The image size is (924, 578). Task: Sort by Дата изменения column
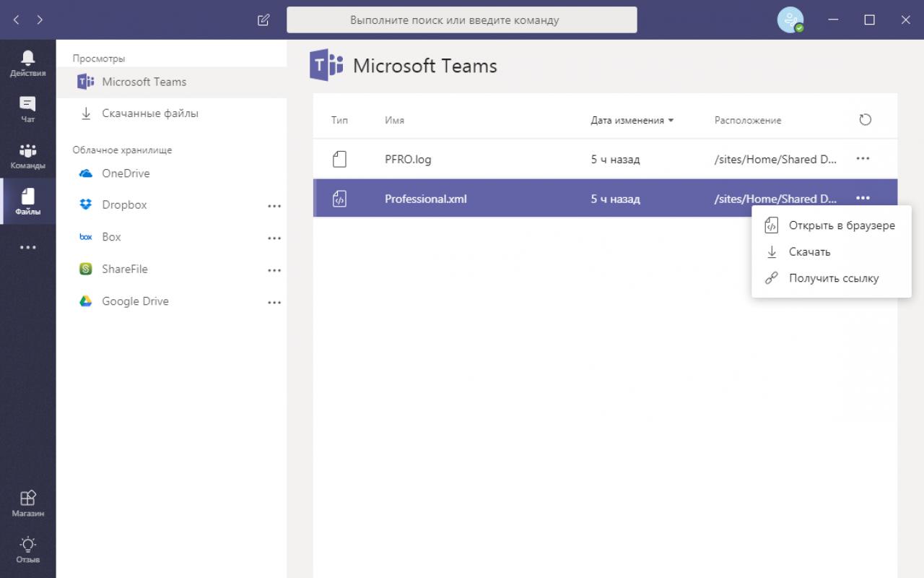pyautogui.click(x=632, y=121)
